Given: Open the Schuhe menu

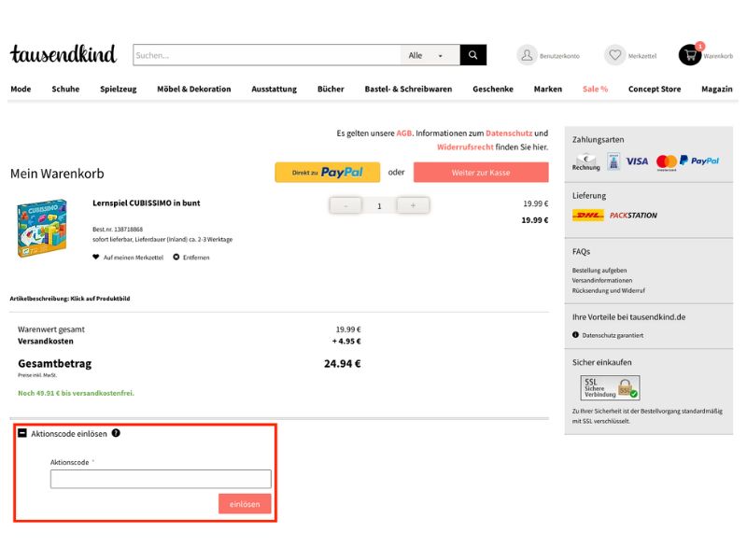Looking at the screenshot, I should 65,89.
